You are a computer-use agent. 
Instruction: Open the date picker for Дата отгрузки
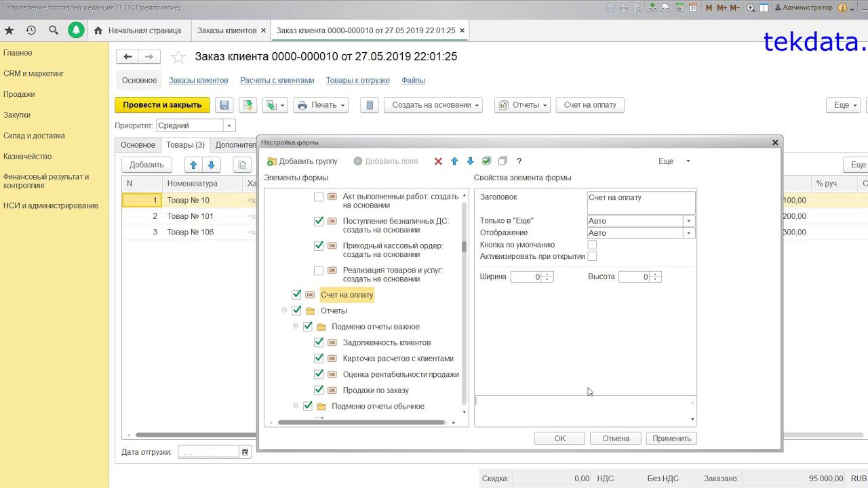click(x=245, y=452)
